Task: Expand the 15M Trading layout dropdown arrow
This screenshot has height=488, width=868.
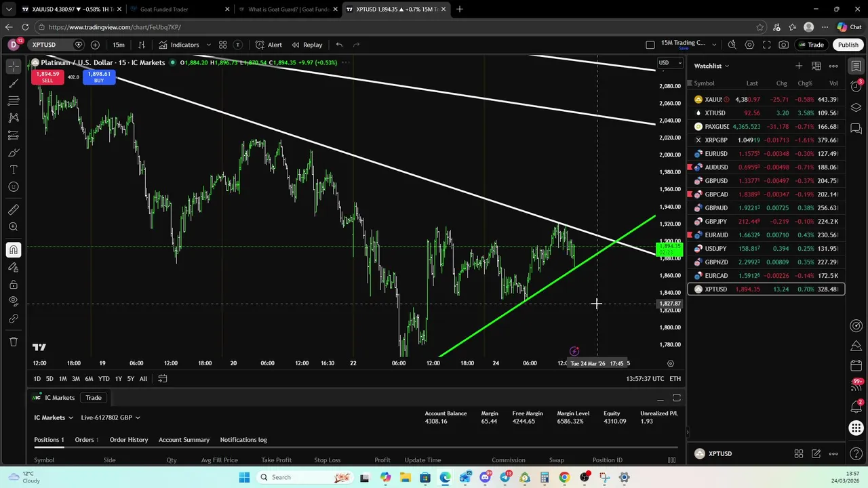Action: tap(713, 45)
